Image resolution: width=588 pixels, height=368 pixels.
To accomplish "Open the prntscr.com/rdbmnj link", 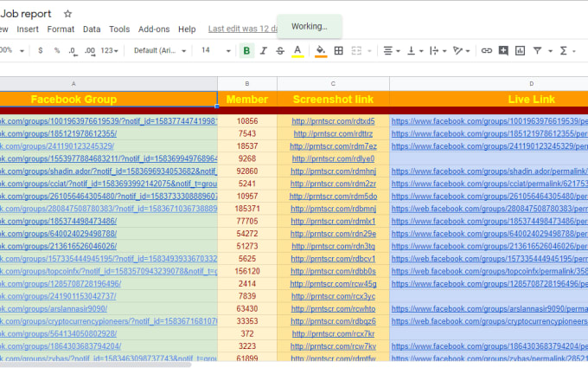I will 333,209.
